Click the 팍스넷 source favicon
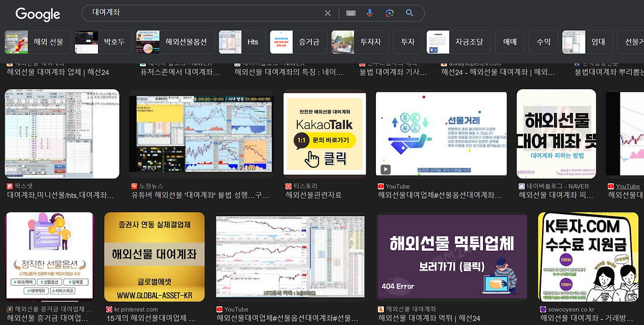The height and width of the screenshot is (325, 644). point(10,186)
